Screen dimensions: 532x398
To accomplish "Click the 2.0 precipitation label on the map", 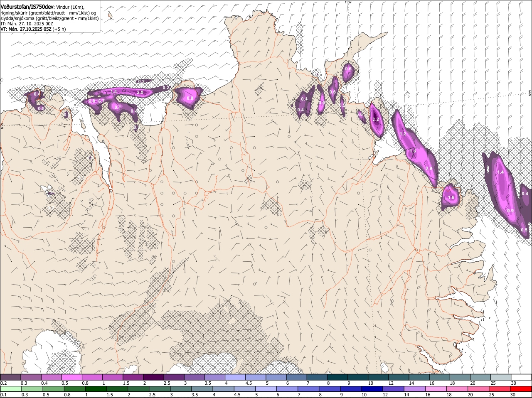I will click(x=140, y=92).
